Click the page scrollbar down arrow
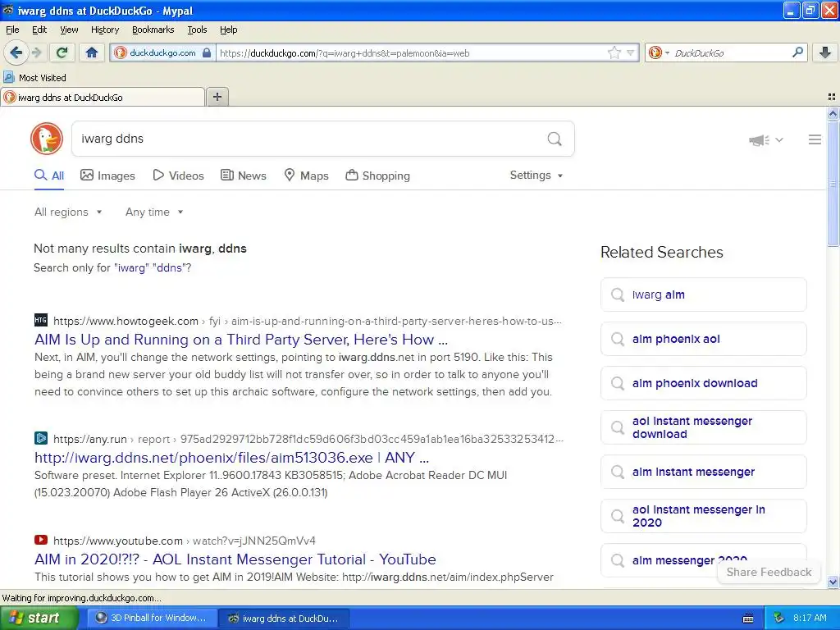Viewport: 840px width, 630px height. click(833, 582)
